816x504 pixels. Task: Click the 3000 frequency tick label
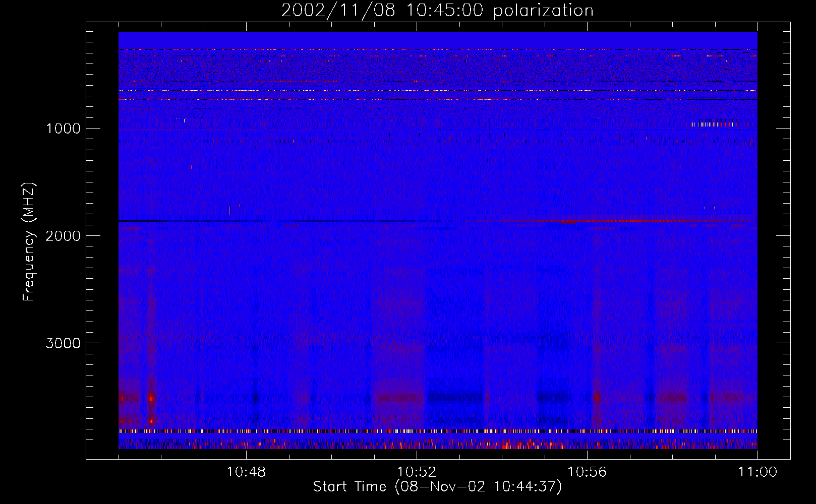tap(63, 343)
